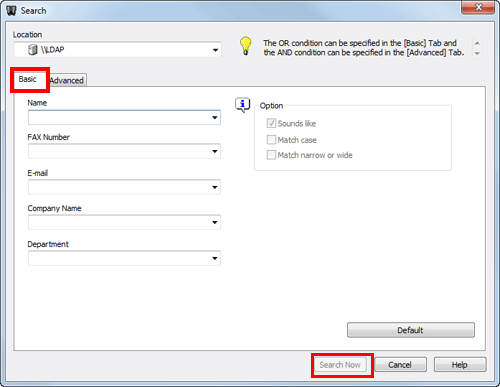Switch to the Basic tab

[x=28, y=79]
